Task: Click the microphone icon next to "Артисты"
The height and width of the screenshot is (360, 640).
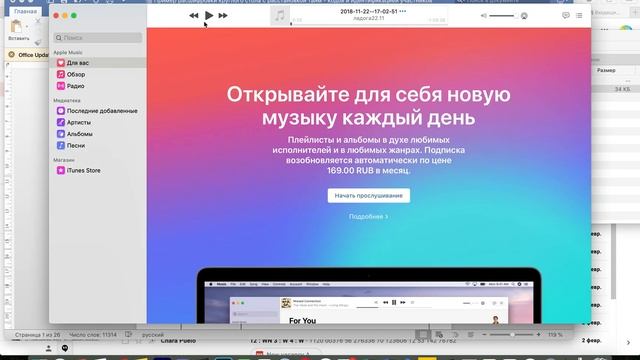Action: pos(61,122)
